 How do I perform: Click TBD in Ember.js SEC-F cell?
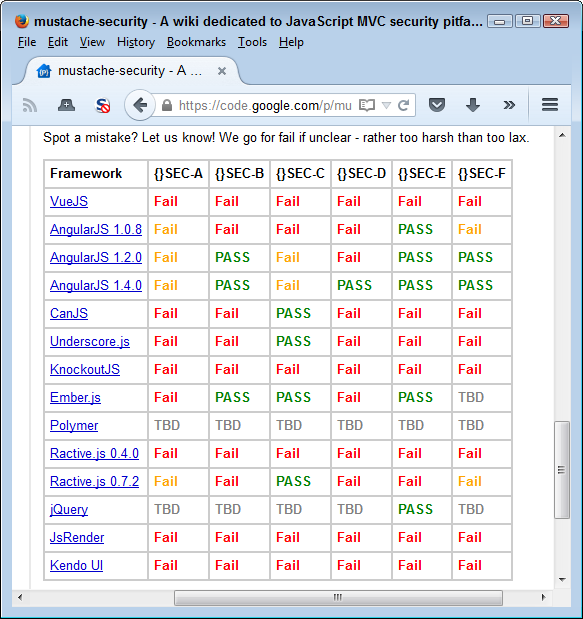471,397
